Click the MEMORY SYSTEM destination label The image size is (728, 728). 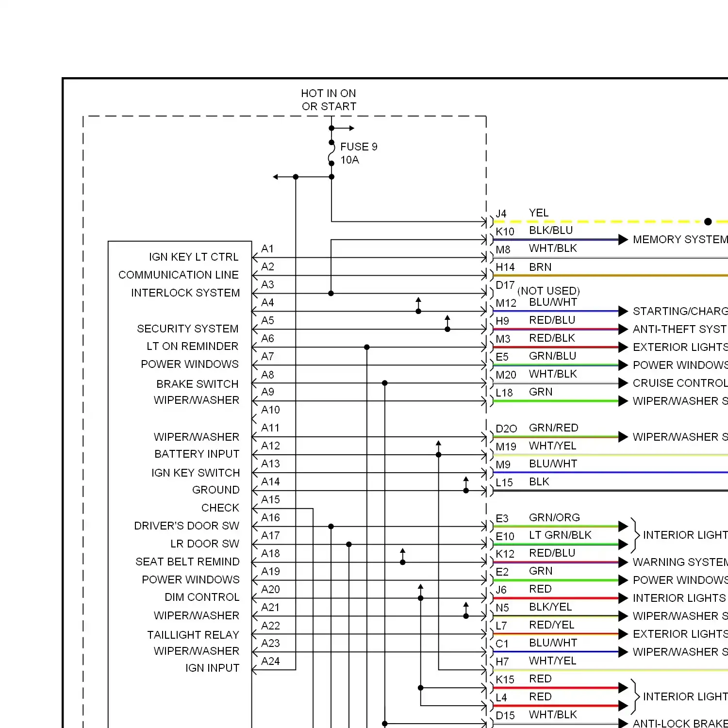(x=680, y=239)
